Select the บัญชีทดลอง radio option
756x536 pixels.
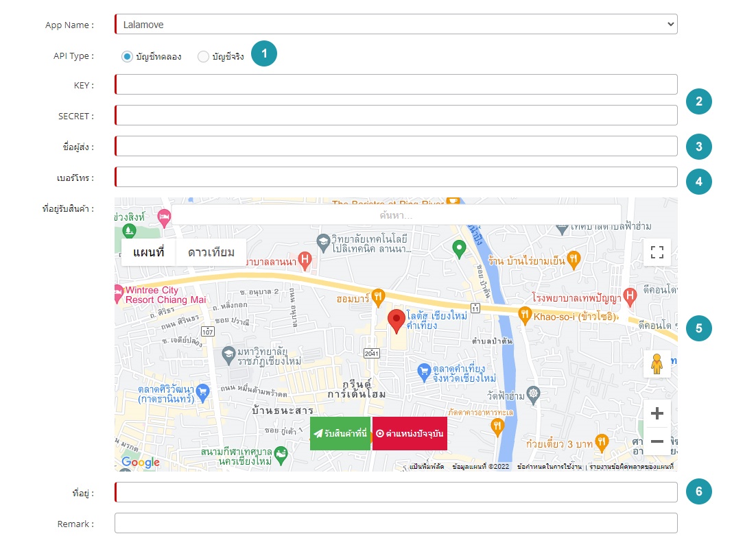[127, 56]
